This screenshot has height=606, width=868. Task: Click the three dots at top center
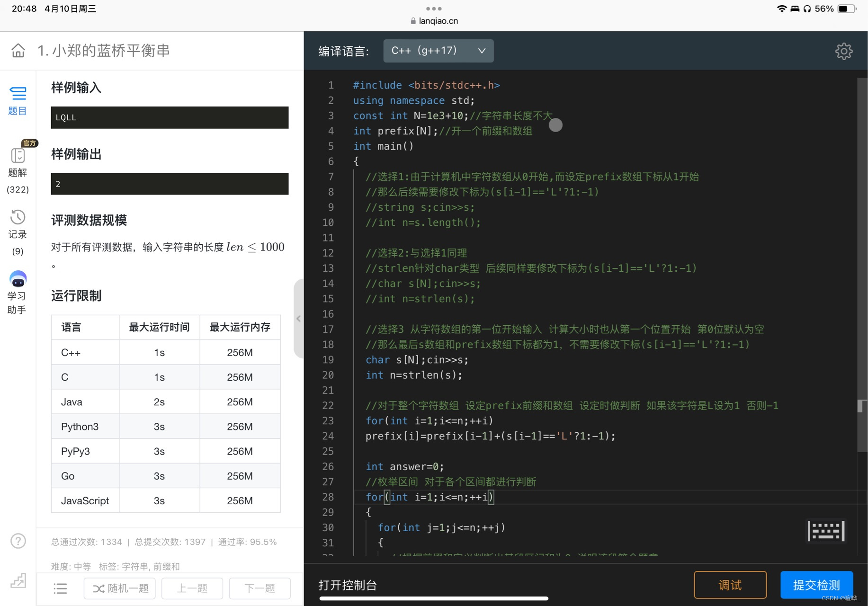click(434, 9)
